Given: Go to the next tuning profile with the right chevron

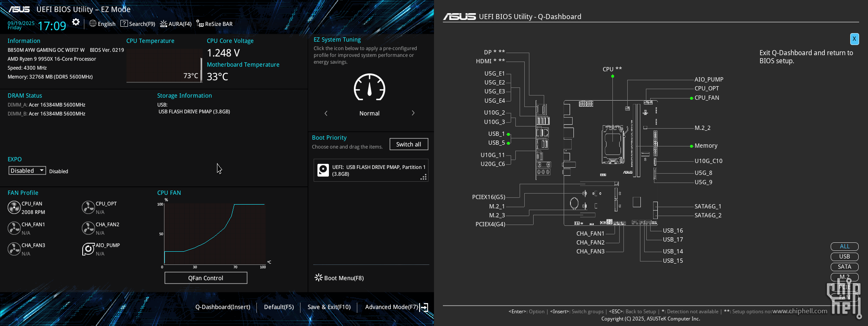Looking at the screenshot, I should [413, 113].
